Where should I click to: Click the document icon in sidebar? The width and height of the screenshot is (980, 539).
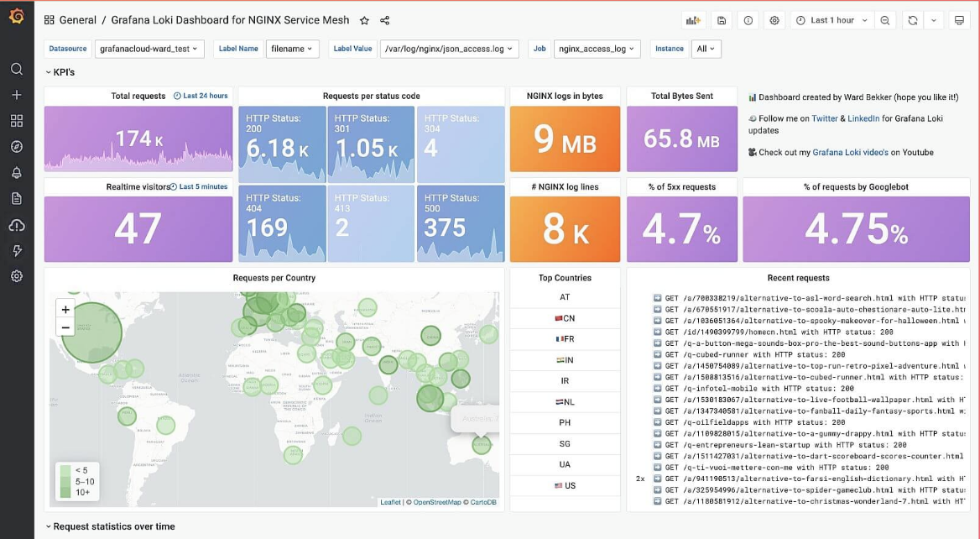(x=17, y=198)
